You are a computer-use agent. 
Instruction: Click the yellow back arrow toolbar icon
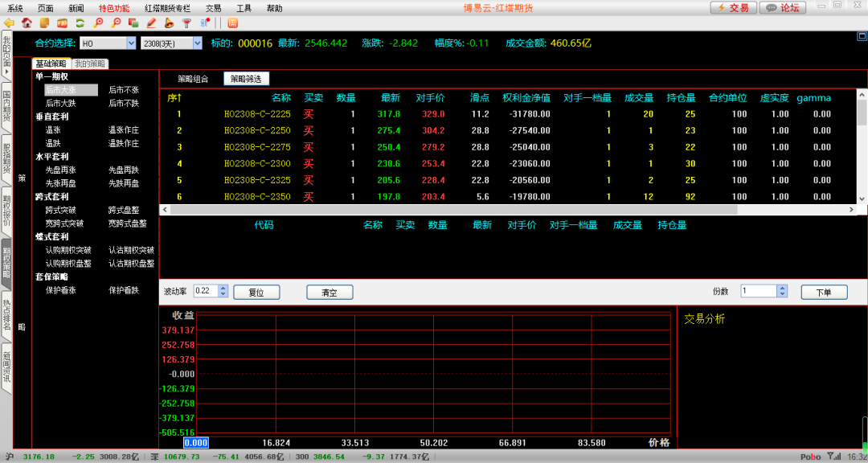(10, 23)
